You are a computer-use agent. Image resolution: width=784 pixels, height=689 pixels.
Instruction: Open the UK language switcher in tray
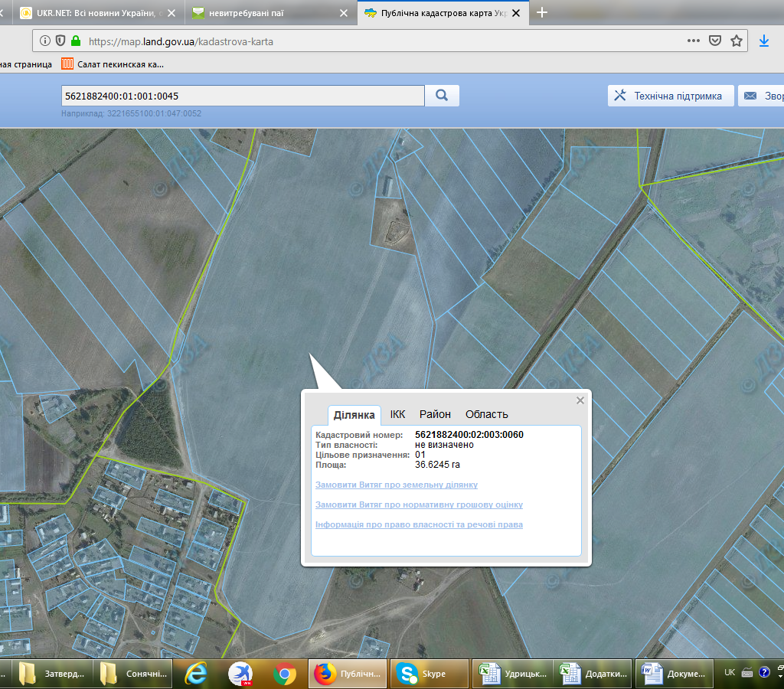729,672
